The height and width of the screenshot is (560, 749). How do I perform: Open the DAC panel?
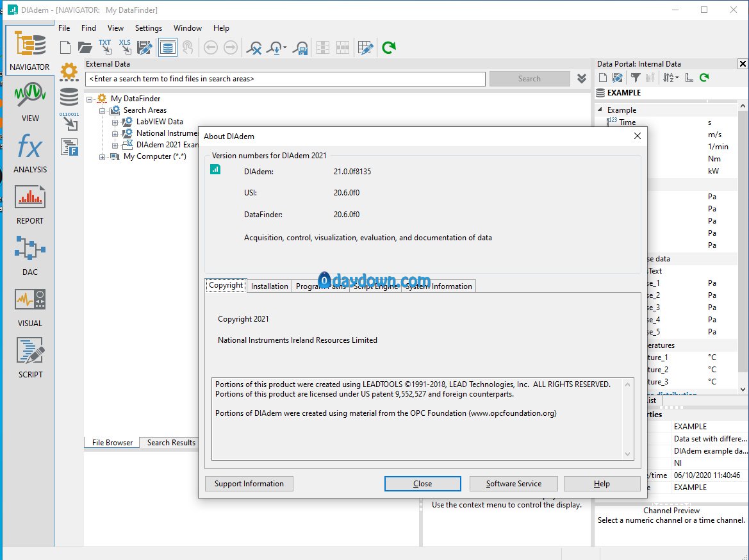click(x=29, y=256)
